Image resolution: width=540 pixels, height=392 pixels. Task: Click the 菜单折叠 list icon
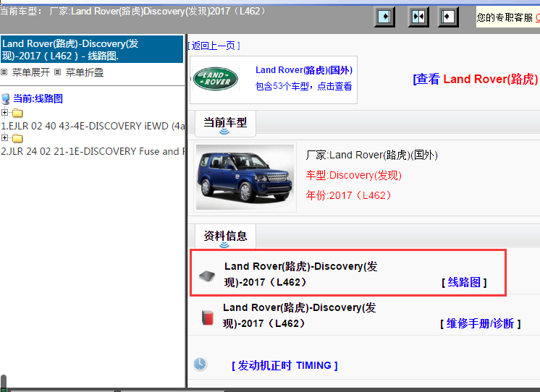click(57, 72)
